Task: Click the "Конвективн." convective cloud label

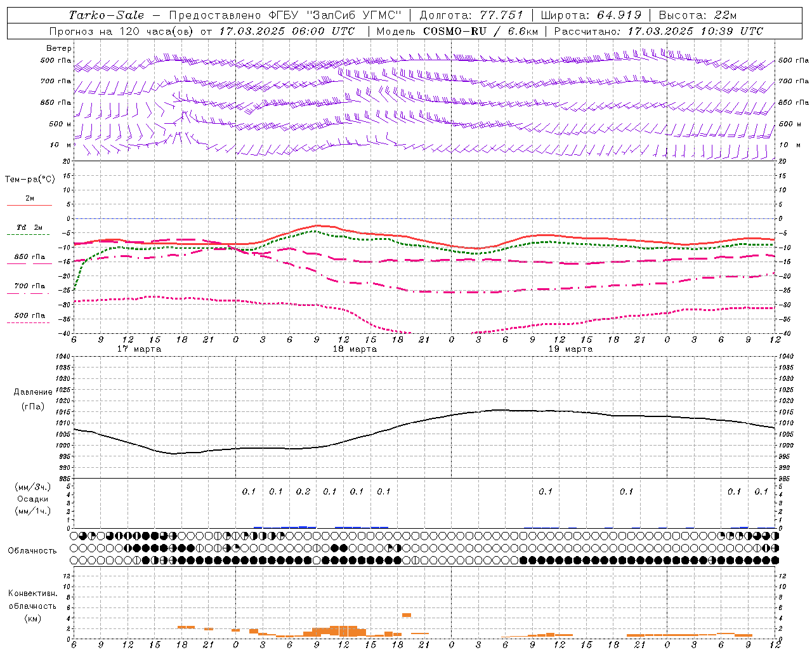Action: pyautogui.click(x=33, y=594)
